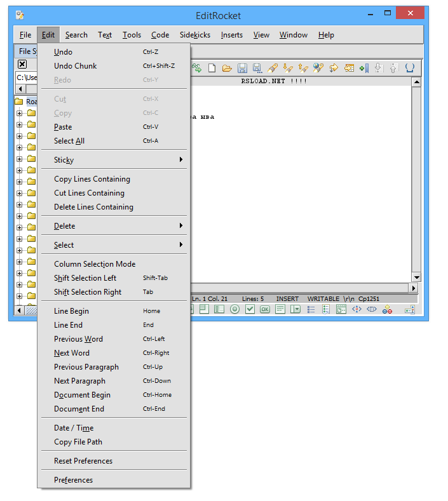The height and width of the screenshot is (501, 448).
Task: Click the text area insert icon
Action: 280,309
